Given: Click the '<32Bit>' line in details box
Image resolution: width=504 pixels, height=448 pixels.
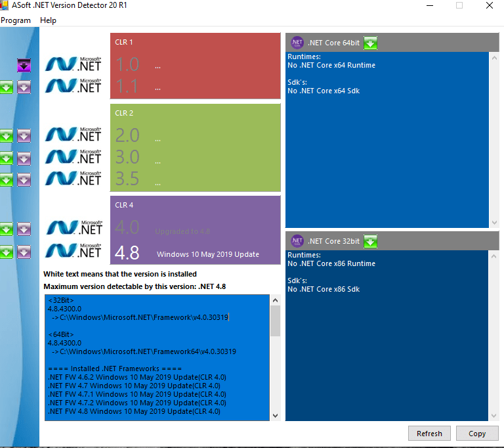Looking at the screenshot, I should [61, 300].
